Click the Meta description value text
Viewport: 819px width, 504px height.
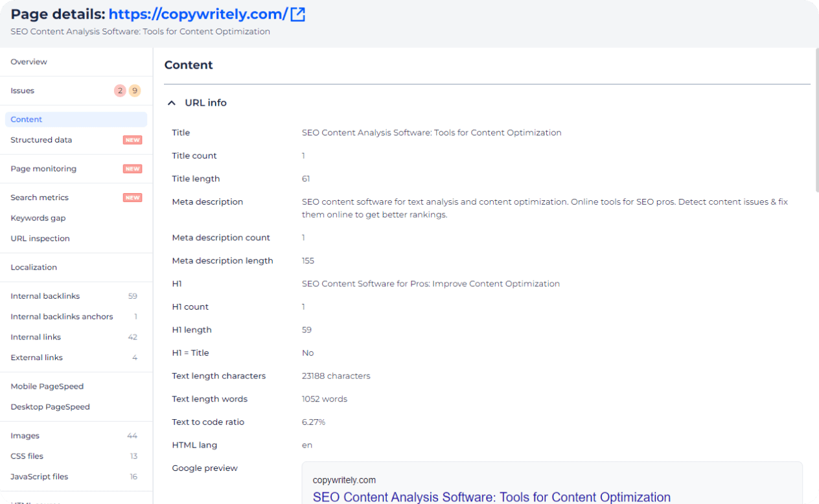545,208
